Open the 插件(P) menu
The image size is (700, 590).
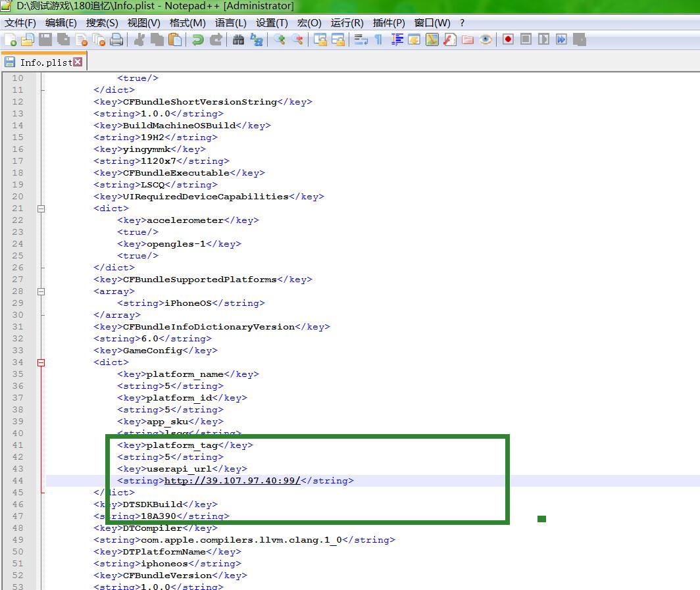coord(389,23)
